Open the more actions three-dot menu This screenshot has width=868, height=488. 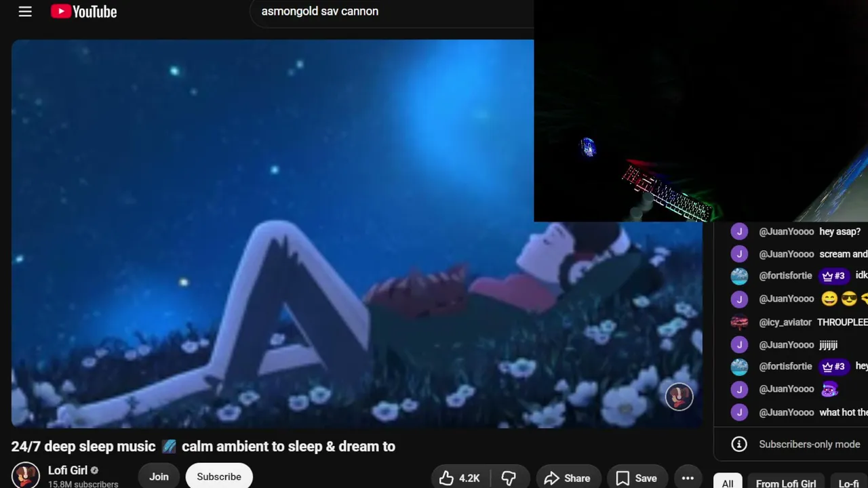point(688,478)
